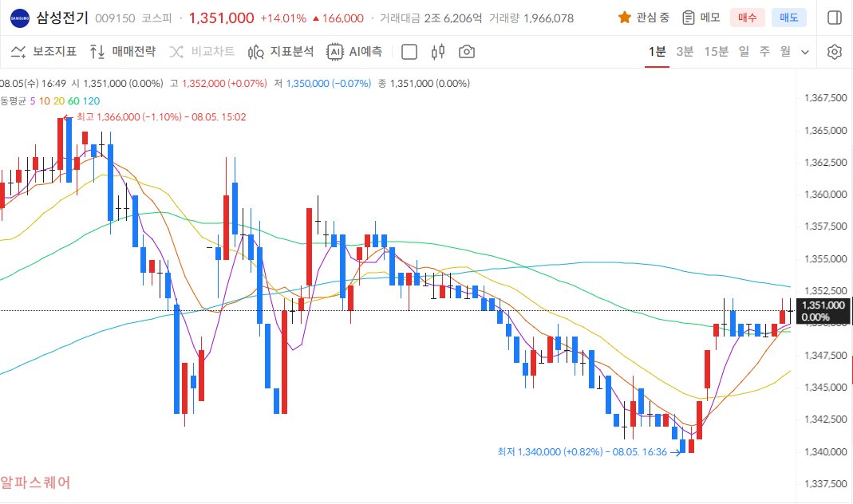Open chart settings gear icon

[x=835, y=52]
